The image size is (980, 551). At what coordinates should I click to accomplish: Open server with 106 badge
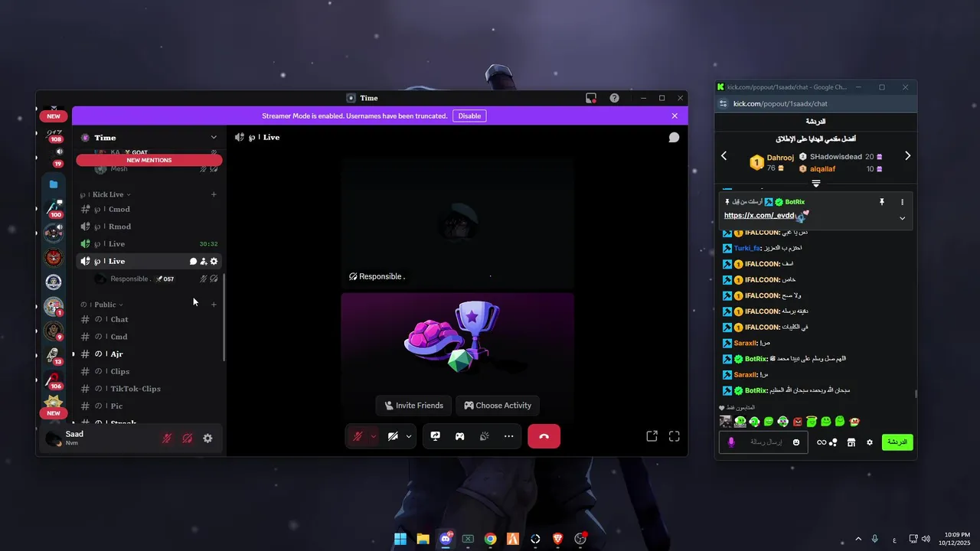point(54,380)
